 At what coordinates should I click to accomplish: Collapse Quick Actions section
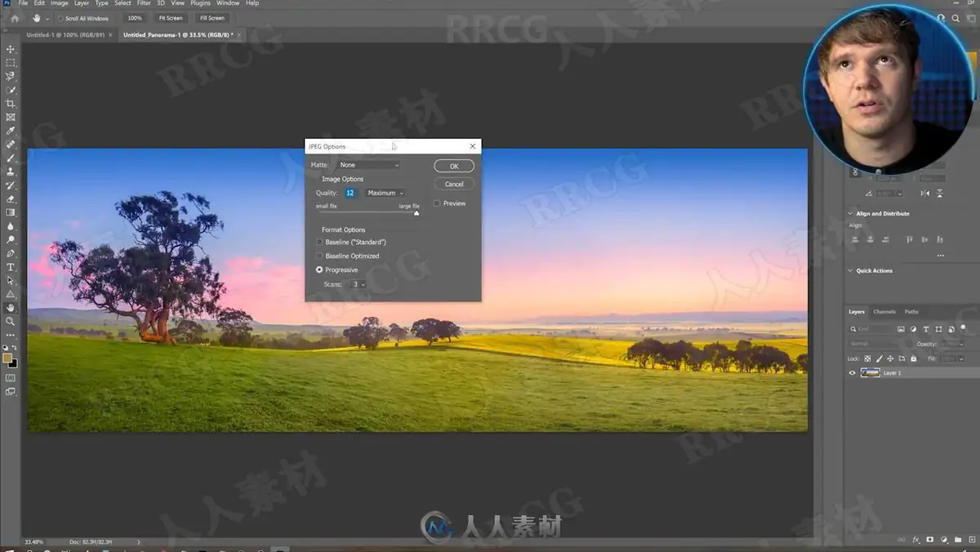[x=850, y=271]
